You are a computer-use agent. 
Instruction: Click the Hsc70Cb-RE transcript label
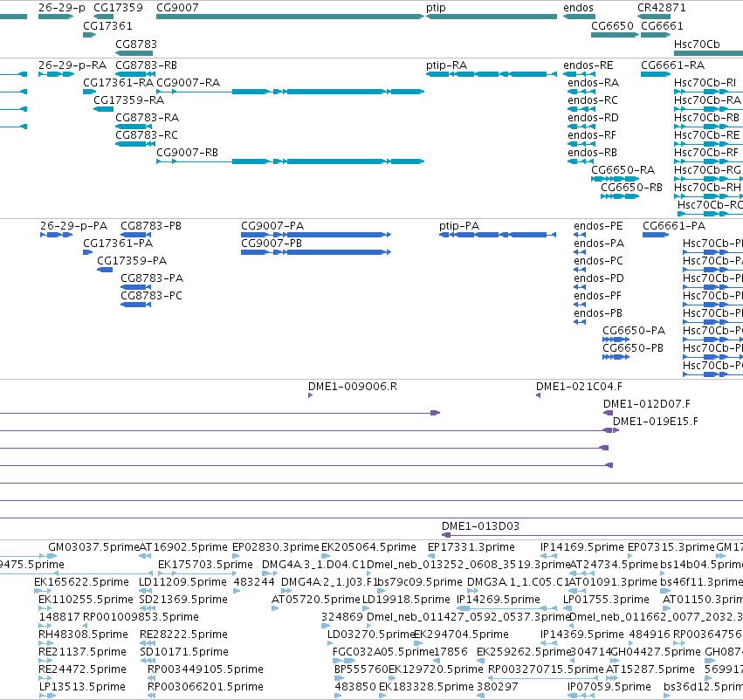point(706,135)
